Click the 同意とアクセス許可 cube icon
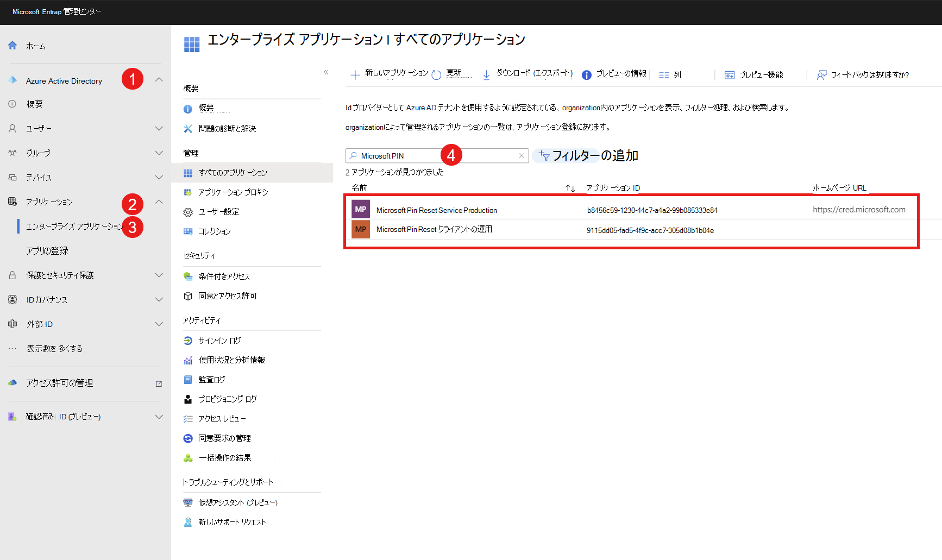 click(188, 296)
